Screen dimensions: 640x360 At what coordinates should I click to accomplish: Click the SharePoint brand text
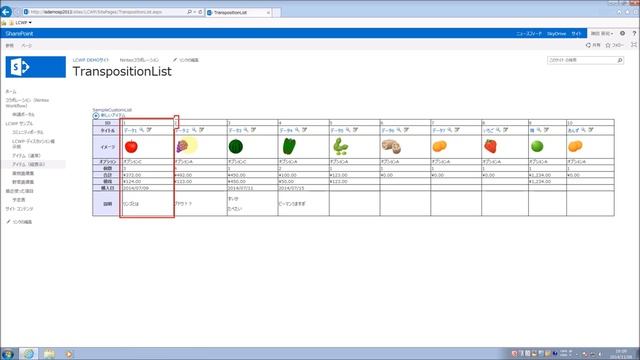pyautogui.click(x=19, y=33)
